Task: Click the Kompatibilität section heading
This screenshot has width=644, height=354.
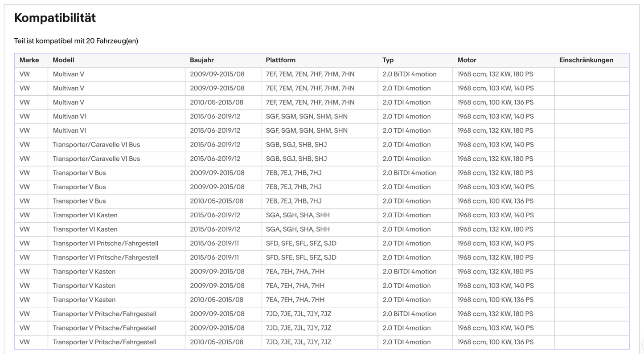Action: coord(55,18)
